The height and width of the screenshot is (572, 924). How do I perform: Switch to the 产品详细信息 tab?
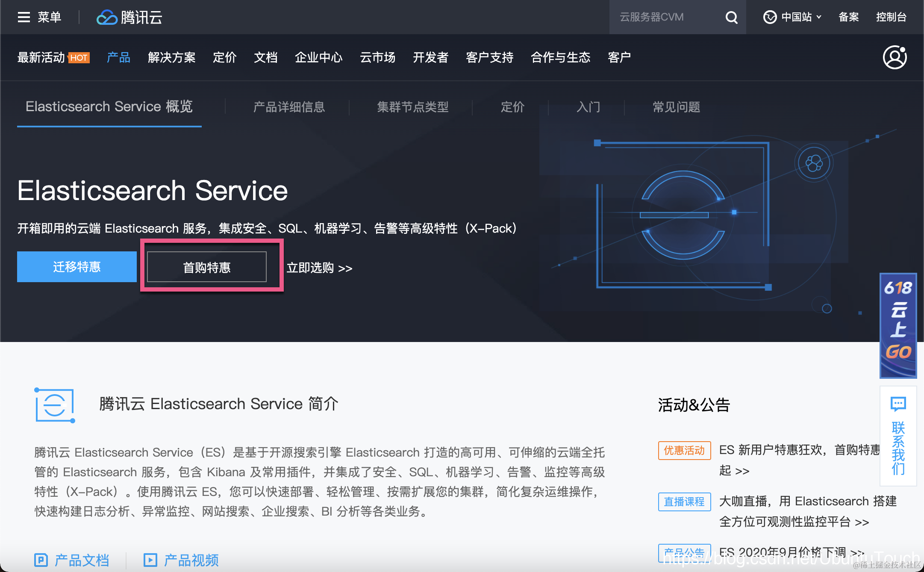(x=289, y=107)
